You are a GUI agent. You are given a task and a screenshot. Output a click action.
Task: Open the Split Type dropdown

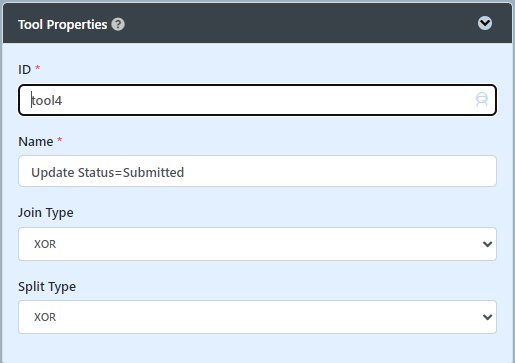click(257, 317)
